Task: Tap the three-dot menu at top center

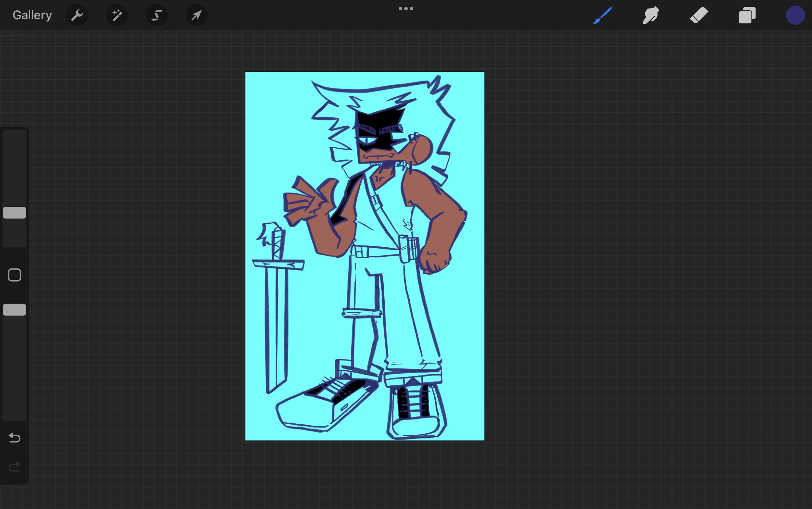Action: (x=406, y=8)
